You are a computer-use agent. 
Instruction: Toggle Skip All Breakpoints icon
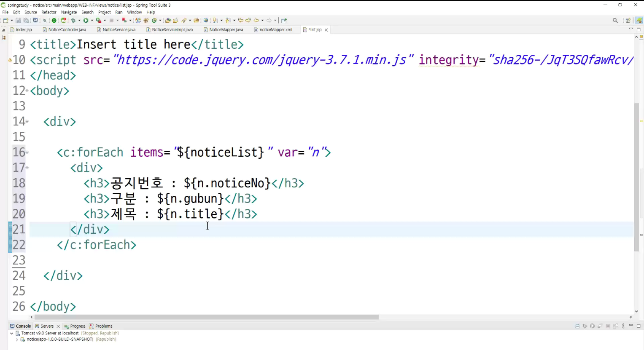click(x=45, y=20)
